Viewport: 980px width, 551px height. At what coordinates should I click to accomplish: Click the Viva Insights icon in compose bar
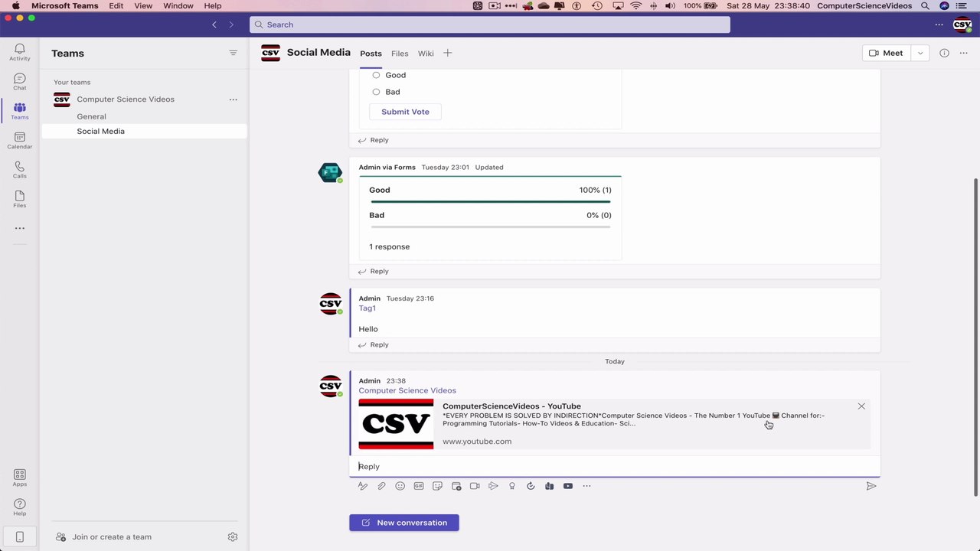549,486
